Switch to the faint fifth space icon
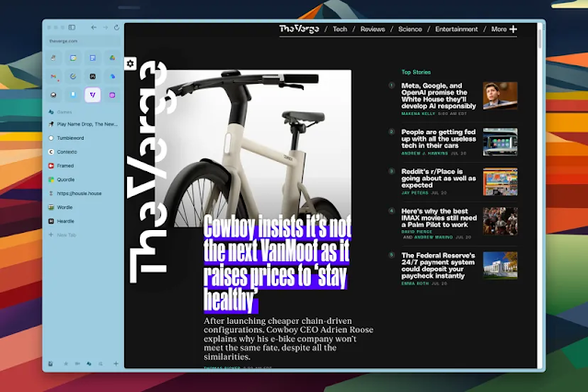The width and height of the screenshot is (588, 392). 100,363
